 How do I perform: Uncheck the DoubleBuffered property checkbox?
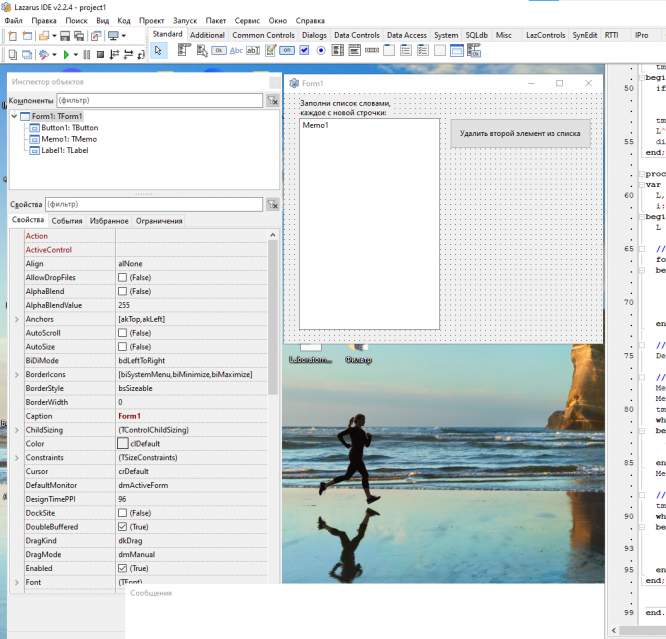tap(122, 526)
